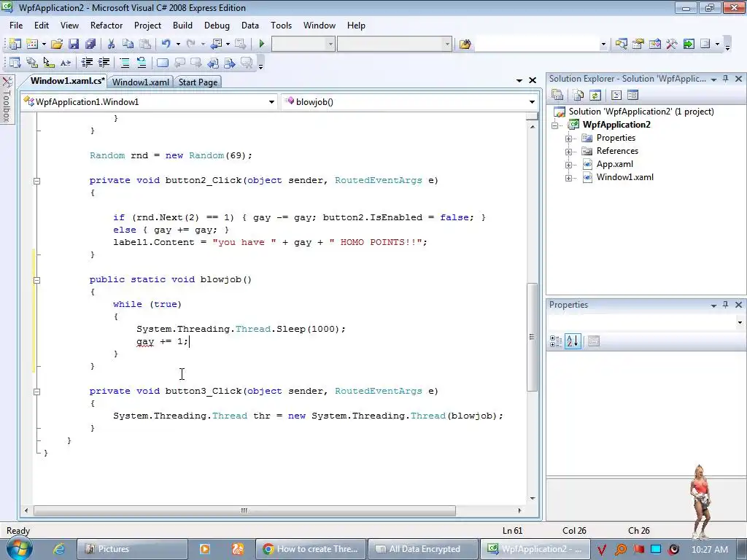Open the File menu

[x=16, y=26]
